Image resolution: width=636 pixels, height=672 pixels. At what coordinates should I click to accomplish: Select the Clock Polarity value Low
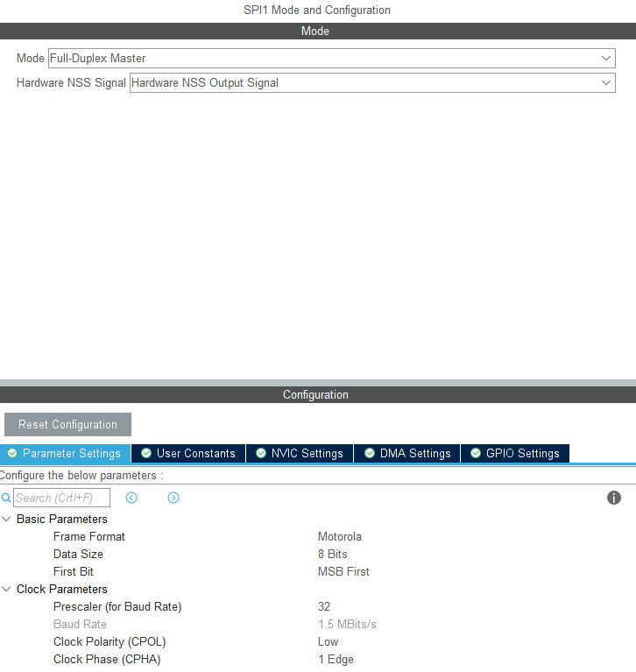(x=328, y=642)
